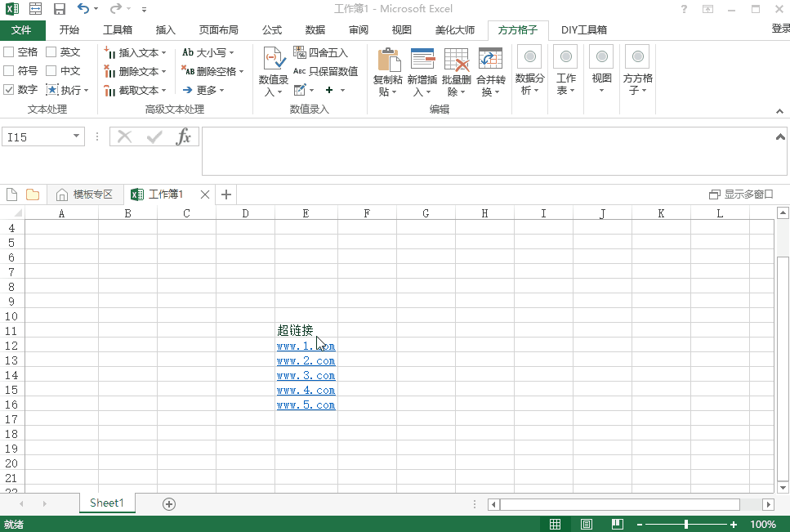Image resolution: width=790 pixels, height=532 pixels.
Task: Click the insert function fx icon
Action: pos(184,136)
